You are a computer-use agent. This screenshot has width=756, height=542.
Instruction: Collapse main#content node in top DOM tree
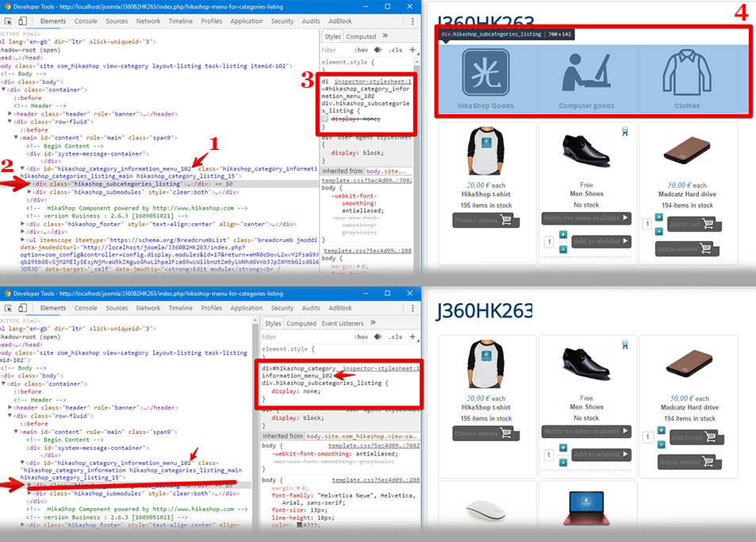(x=17, y=138)
